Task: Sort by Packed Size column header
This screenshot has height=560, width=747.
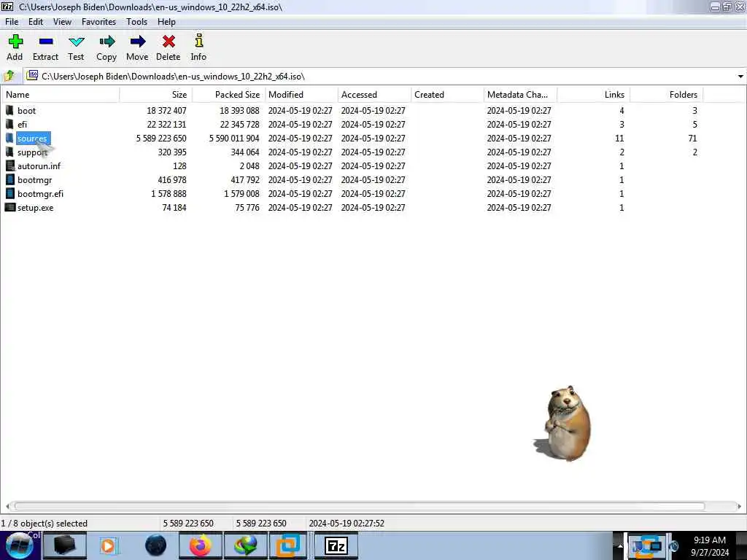Action: [228, 95]
